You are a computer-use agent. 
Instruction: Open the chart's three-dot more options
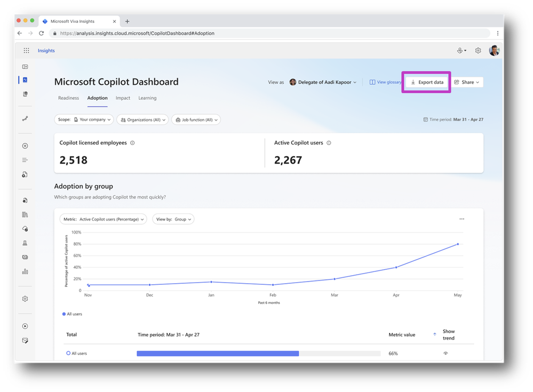462,219
